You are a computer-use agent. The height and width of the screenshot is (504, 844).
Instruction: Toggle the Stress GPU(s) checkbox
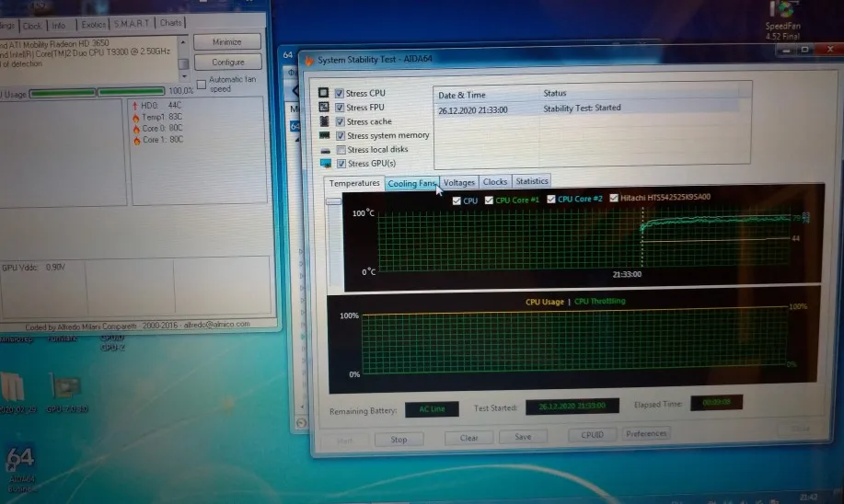341,164
